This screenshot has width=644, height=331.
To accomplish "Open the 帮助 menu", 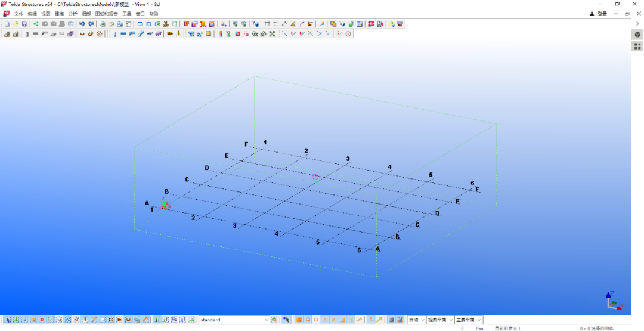I will (x=154, y=14).
